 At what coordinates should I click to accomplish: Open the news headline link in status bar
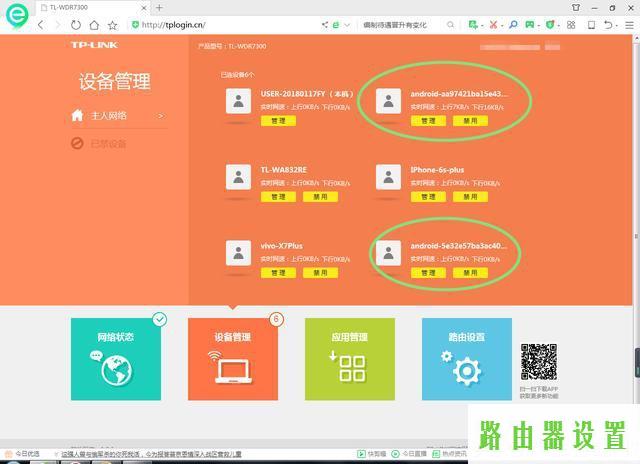pyautogui.click(x=151, y=454)
